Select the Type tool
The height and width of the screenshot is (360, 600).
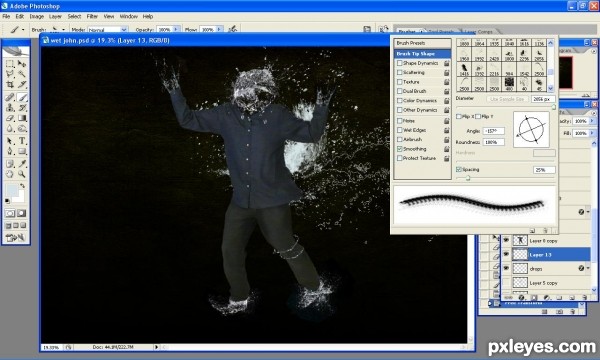pos(22,141)
